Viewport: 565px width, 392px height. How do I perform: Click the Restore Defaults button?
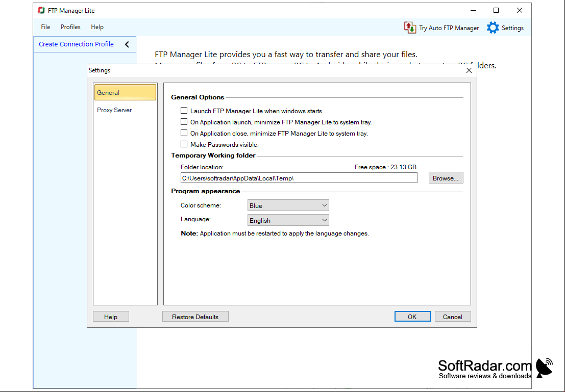pyautogui.click(x=195, y=317)
